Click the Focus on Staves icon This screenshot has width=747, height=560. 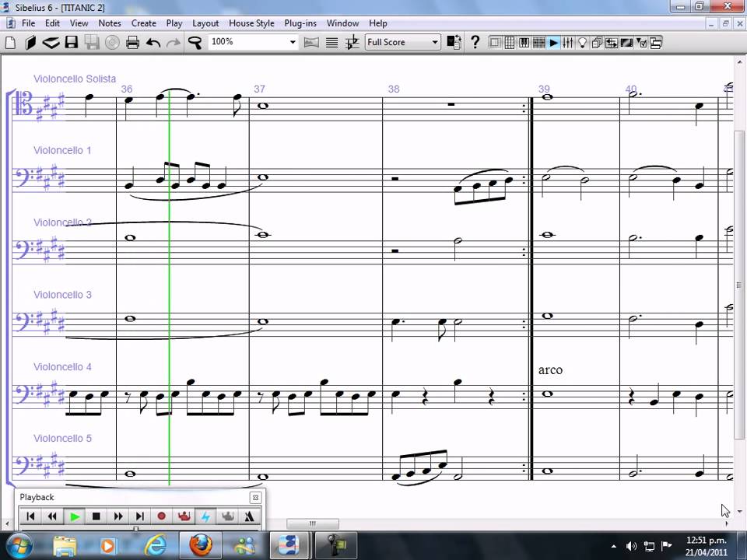[x=331, y=42]
